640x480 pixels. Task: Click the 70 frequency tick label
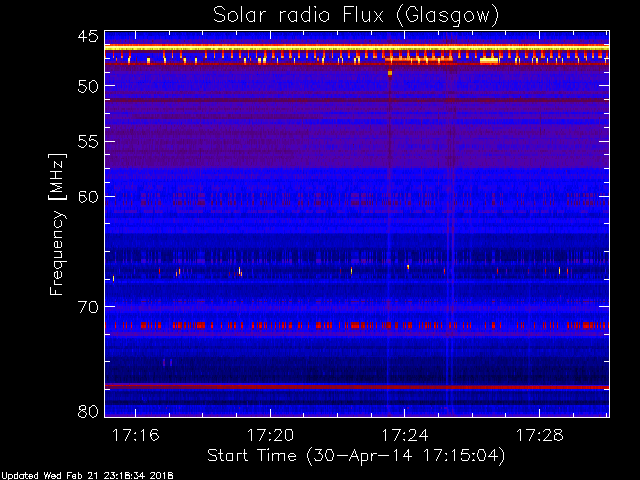[x=88, y=307]
